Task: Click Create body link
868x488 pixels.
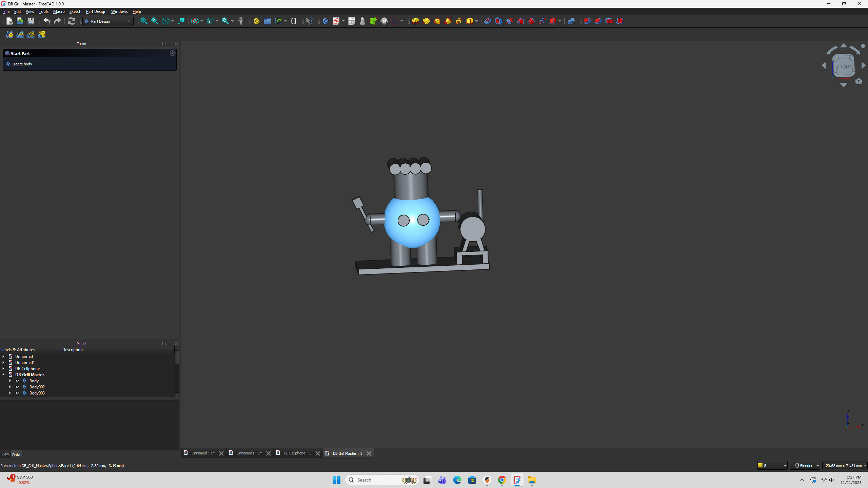Action: [22, 64]
